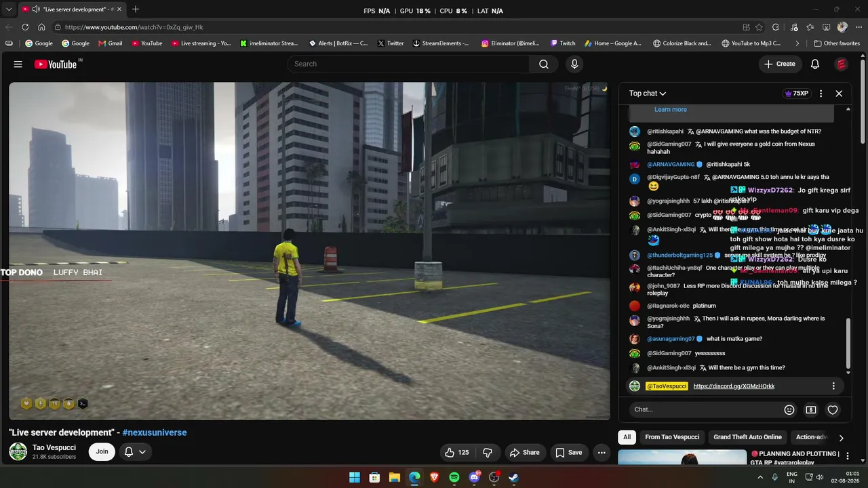Add this page to favorites
The height and width of the screenshot is (488, 868).
[759, 27]
